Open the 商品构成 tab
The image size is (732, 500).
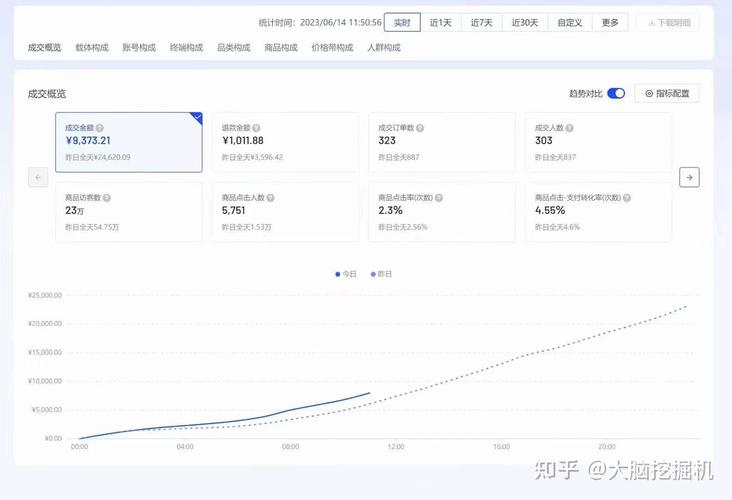[281, 48]
